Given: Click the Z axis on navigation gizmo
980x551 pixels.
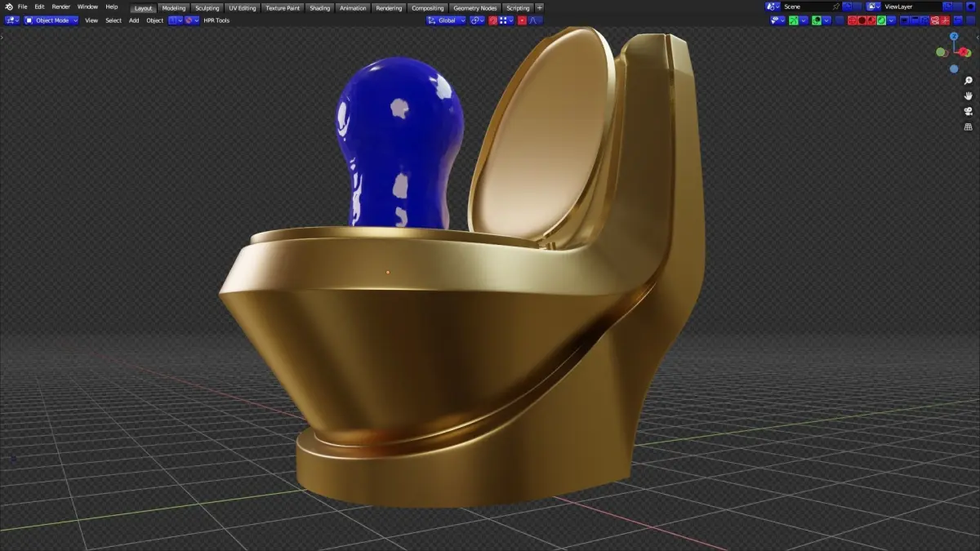Looking at the screenshot, I should (x=954, y=36).
